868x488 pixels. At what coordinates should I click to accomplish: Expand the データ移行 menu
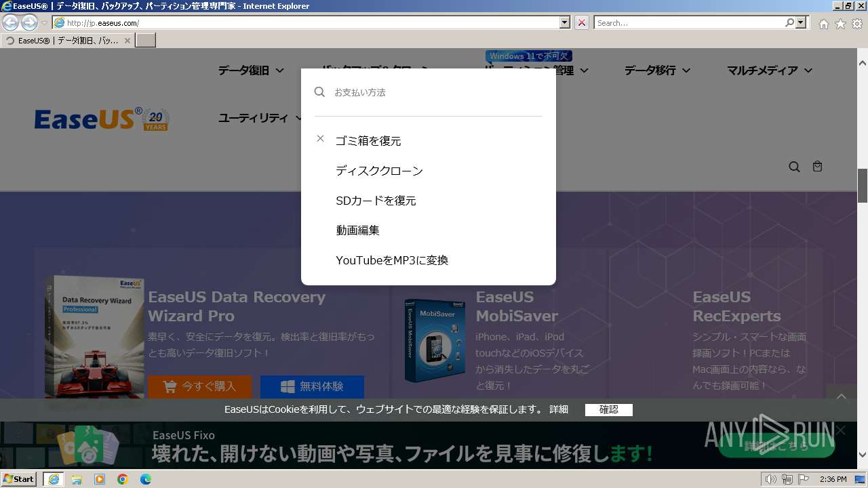click(657, 70)
